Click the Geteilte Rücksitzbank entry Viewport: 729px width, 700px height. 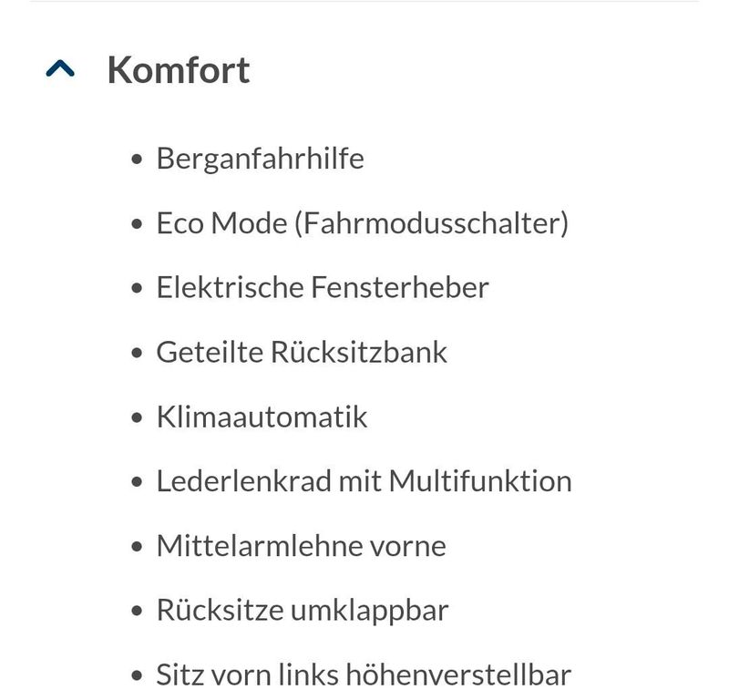click(302, 352)
